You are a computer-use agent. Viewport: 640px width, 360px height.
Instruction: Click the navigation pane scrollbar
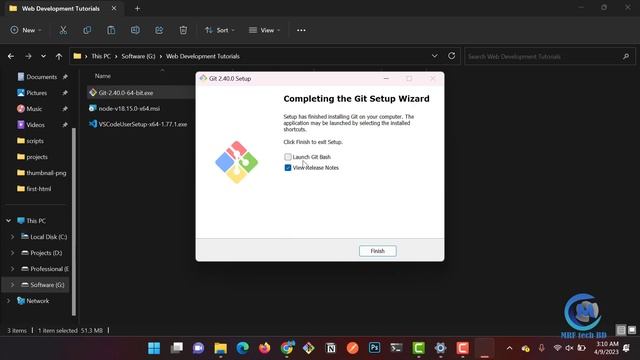[x=74, y=221]
